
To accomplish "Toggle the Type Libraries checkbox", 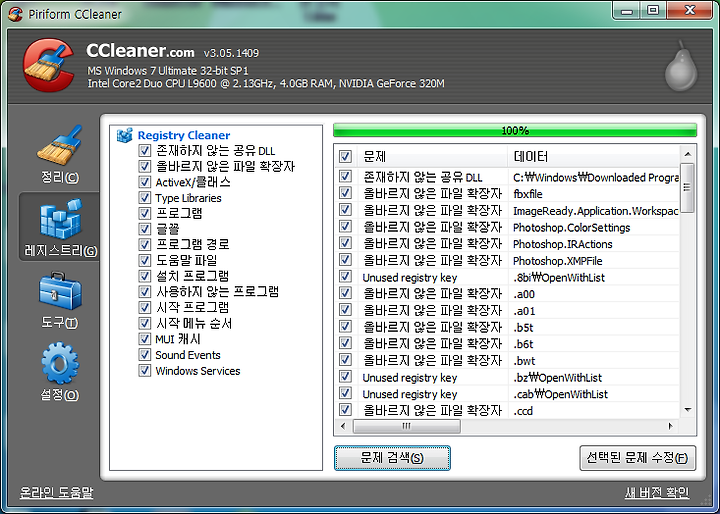I will point(145,198).
